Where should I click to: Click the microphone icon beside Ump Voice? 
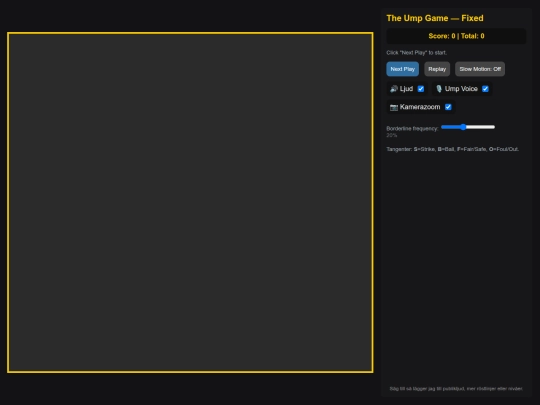point(439,89)
